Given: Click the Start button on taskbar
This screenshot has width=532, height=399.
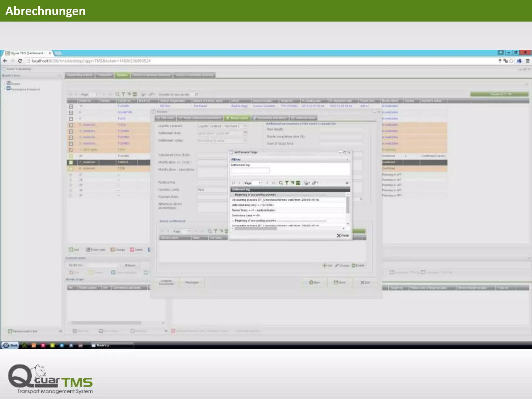Looking at the screenshot, I should [10, 345].
